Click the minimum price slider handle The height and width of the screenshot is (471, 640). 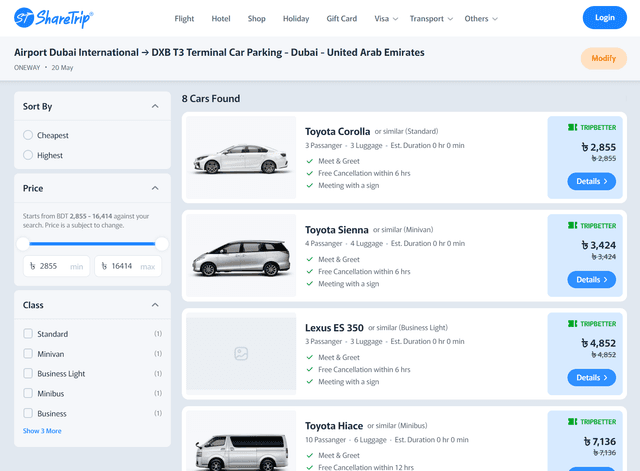(x=23, y=244)
